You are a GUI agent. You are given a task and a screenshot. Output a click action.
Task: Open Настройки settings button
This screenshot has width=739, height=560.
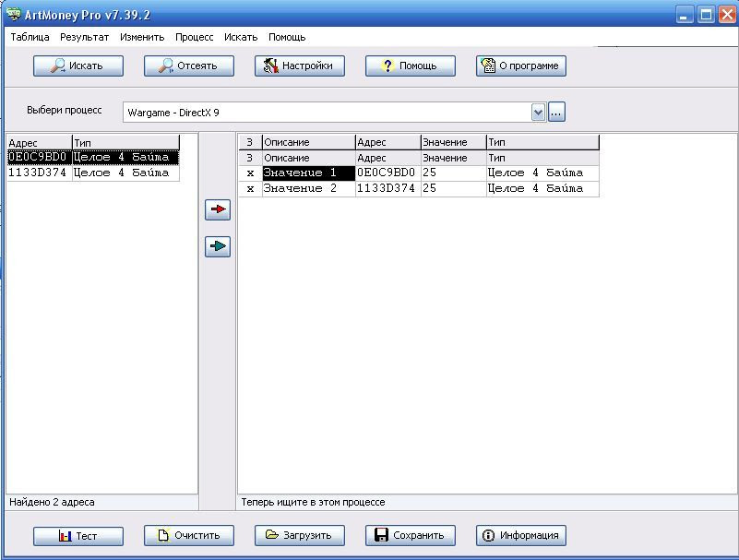(300, 66)
